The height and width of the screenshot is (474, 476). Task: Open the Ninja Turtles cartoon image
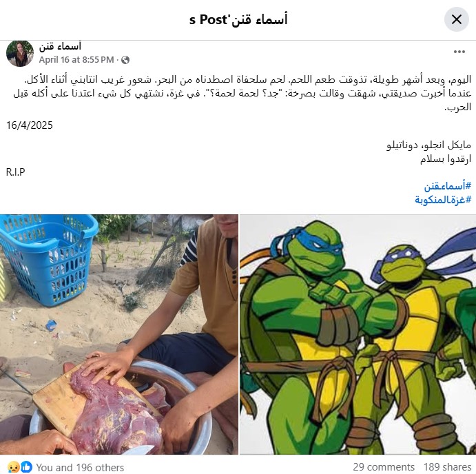pos(358,335)
